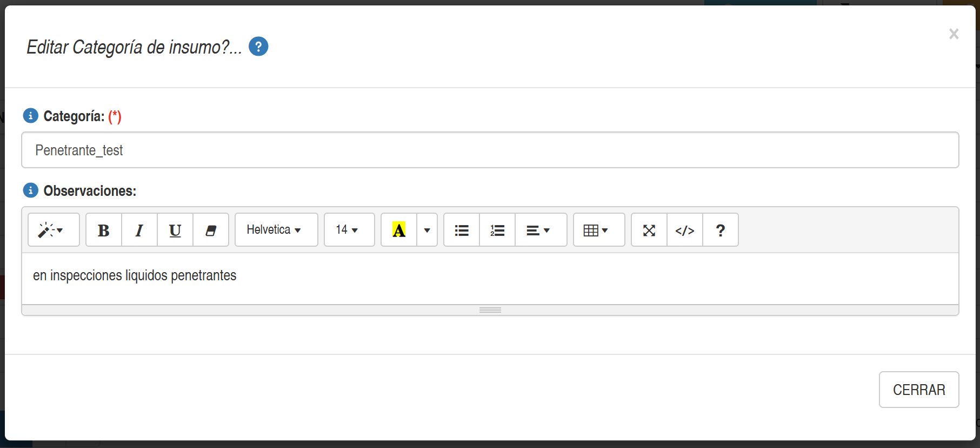Viewport: 980px width, 448px height.
Task: Toggle bold formatting
Action: (x=104, y=230)
